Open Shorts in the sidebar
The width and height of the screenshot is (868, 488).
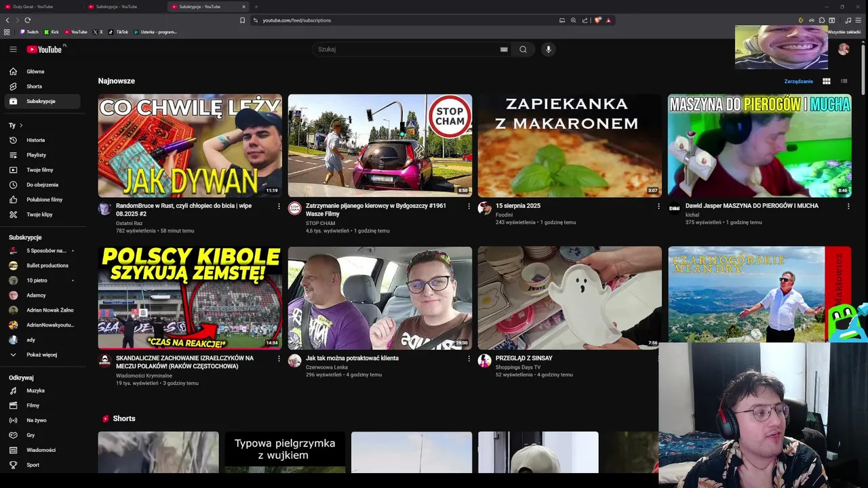(x=43, y=86)
